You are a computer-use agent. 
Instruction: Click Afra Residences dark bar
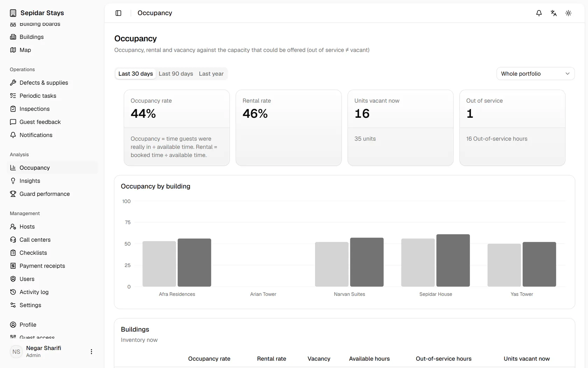pos(194,263)
